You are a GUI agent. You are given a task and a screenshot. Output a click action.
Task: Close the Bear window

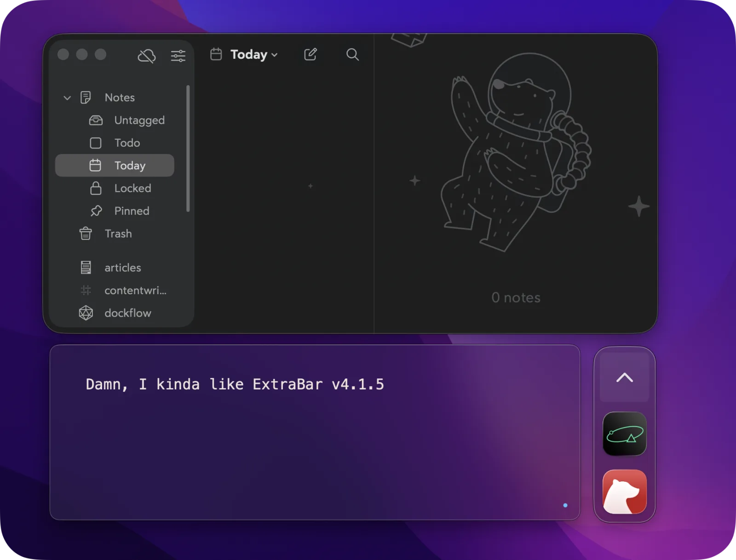click(x=63, y=55)
